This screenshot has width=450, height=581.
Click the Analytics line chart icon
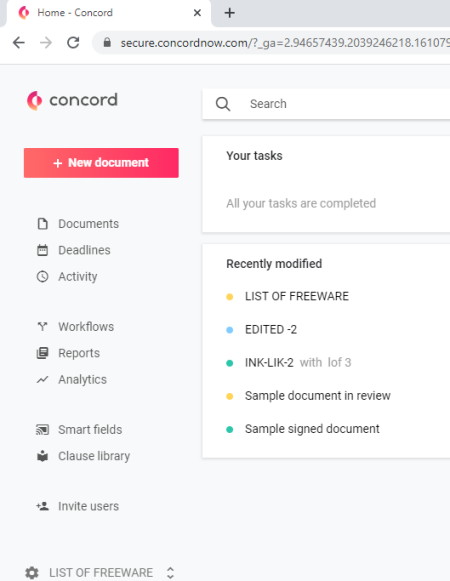43,379
